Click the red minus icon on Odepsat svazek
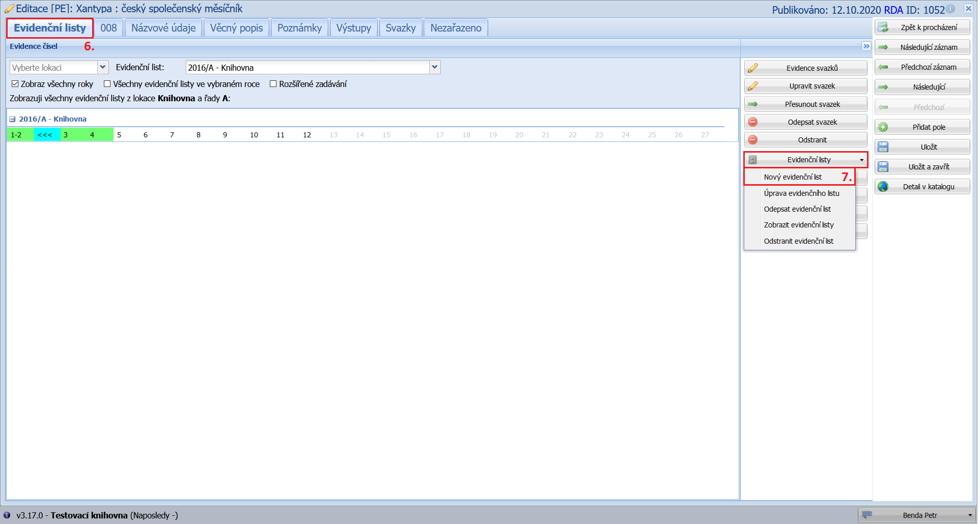This screenshot has height=524, width=980. tap(753, 122)
